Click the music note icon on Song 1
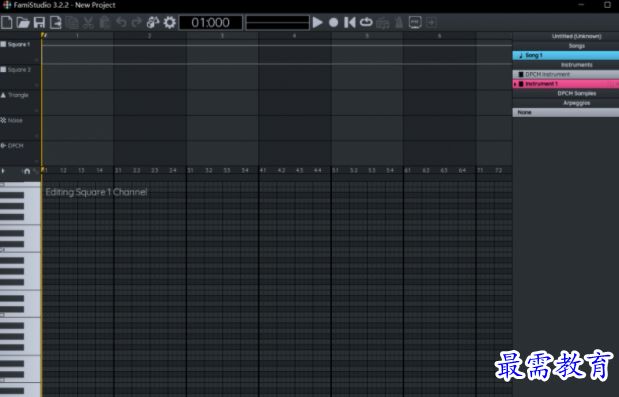 [521, 55]
